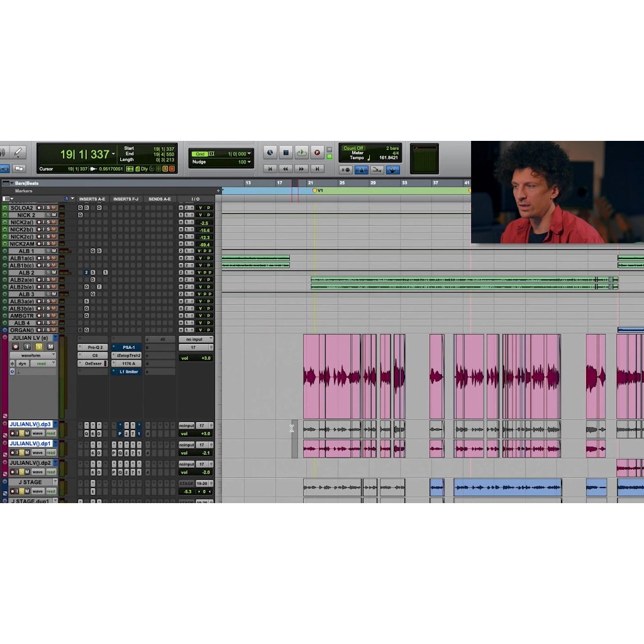Click the Return to Zero transport button
644x644 pixels.
click(270, 169)
